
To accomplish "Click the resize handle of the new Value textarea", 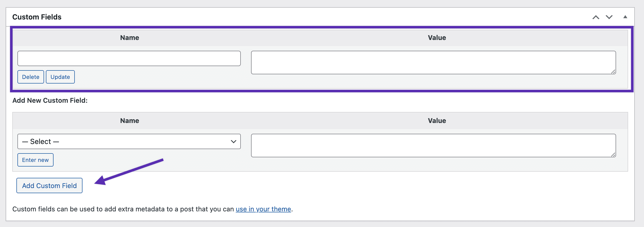I will tap(613, 155).
